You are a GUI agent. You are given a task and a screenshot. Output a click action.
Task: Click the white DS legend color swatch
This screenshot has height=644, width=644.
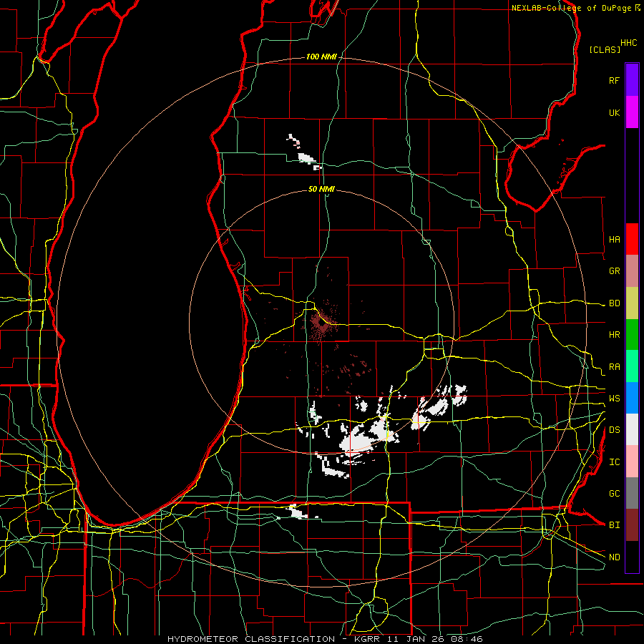(x=632, y=429)
